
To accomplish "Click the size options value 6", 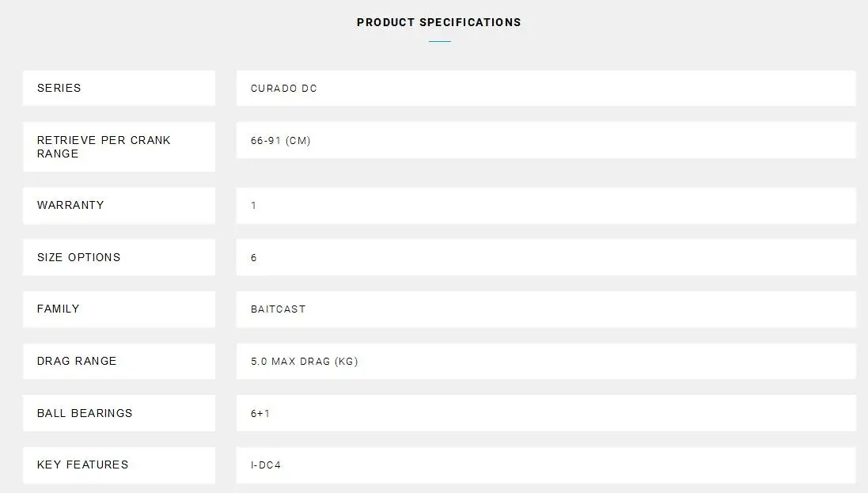I will (x=254, y=258).
